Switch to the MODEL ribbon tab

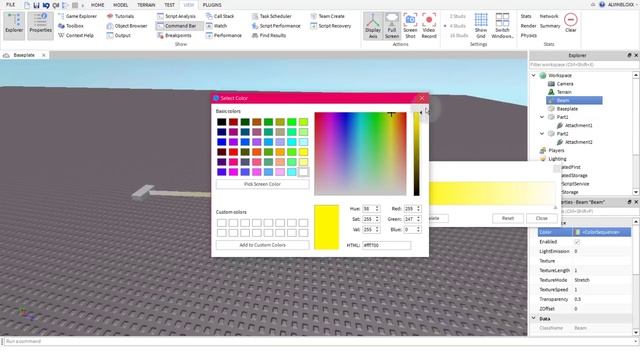(120, 5)
